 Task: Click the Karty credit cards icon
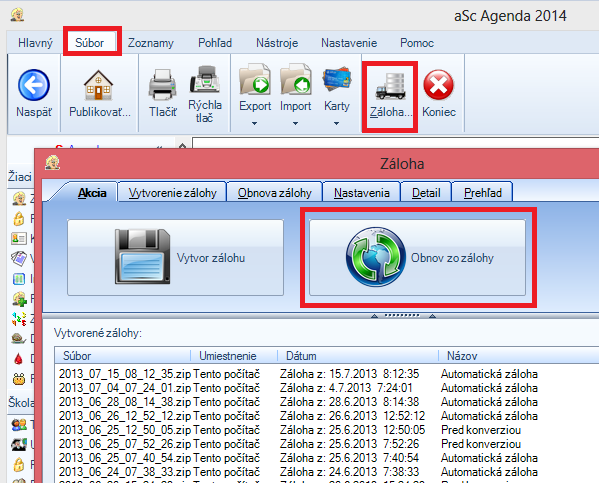tap(337, 79)
